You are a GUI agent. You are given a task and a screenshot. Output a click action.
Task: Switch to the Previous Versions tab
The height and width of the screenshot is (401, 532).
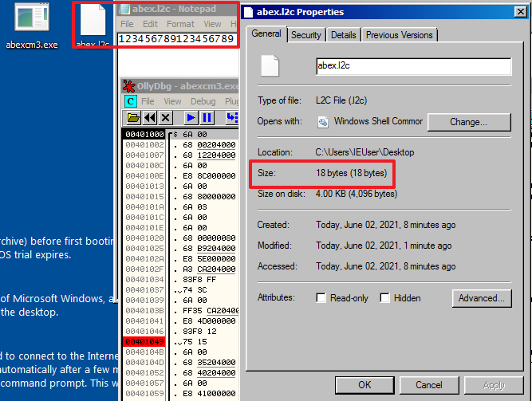tap(400, 35)
